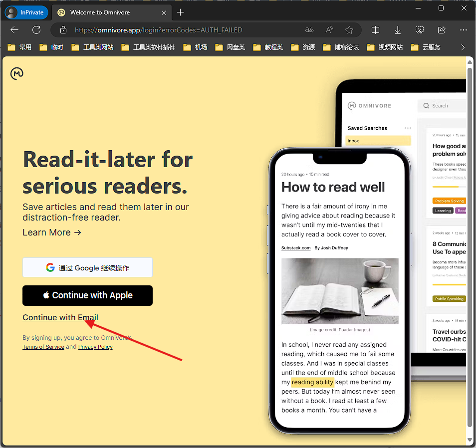Click the Saved Searches three-dot menu
Viewport: 476px width, 448px height.
(408, 128)
